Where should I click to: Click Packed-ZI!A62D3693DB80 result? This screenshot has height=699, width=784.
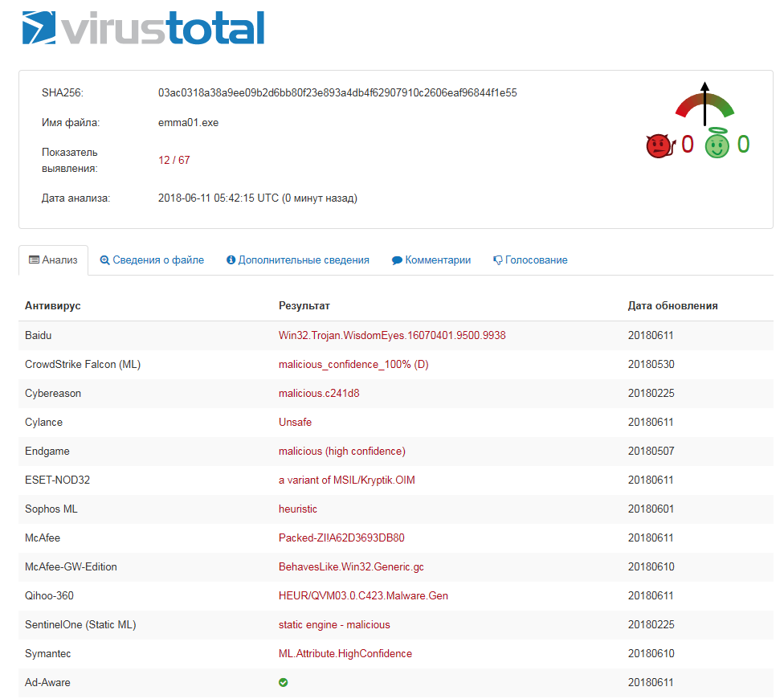point(341,538)
